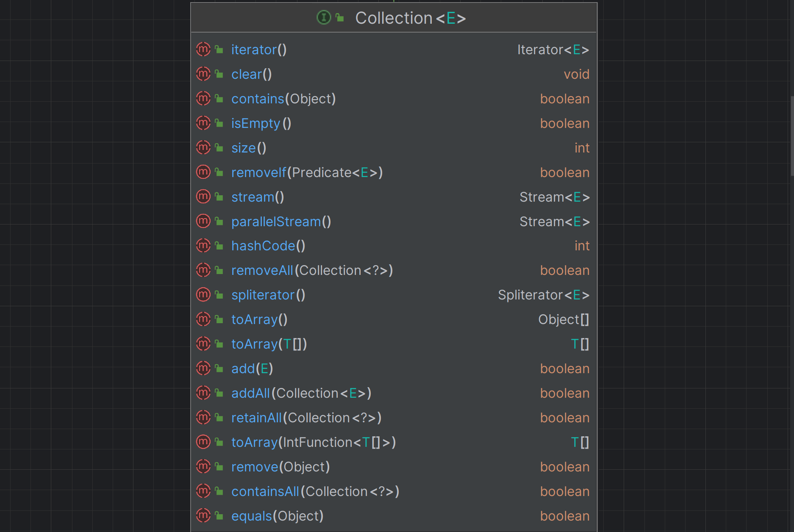Click the method icon for toArray(IntFunction<T[]>)
Image resolution: width=794 pixels, height=532 pixels.
(203, 442)
